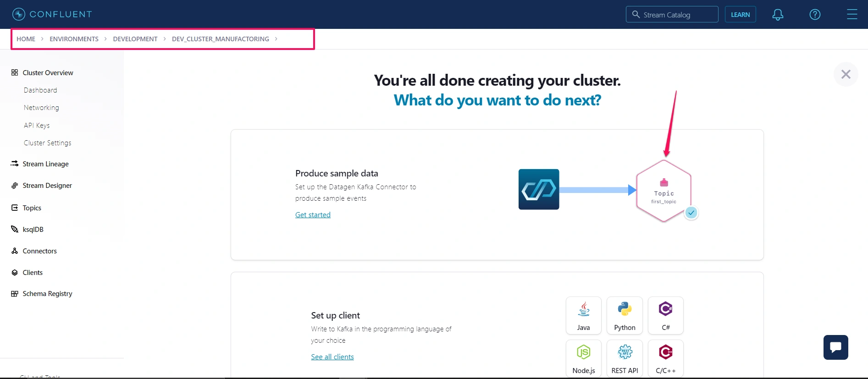The width and height of the screenshot is (868, 379).
Task: Click the first_topic hexagon icon
Action: point(664,191)
